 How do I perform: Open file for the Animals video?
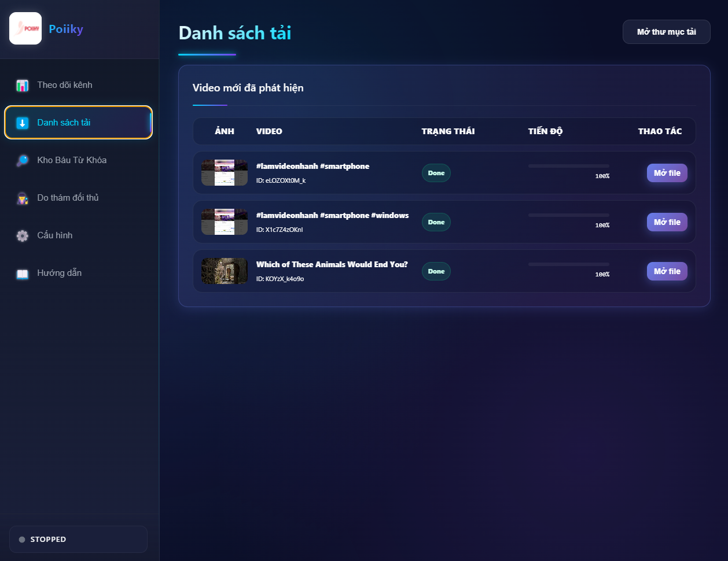(667, 271)
